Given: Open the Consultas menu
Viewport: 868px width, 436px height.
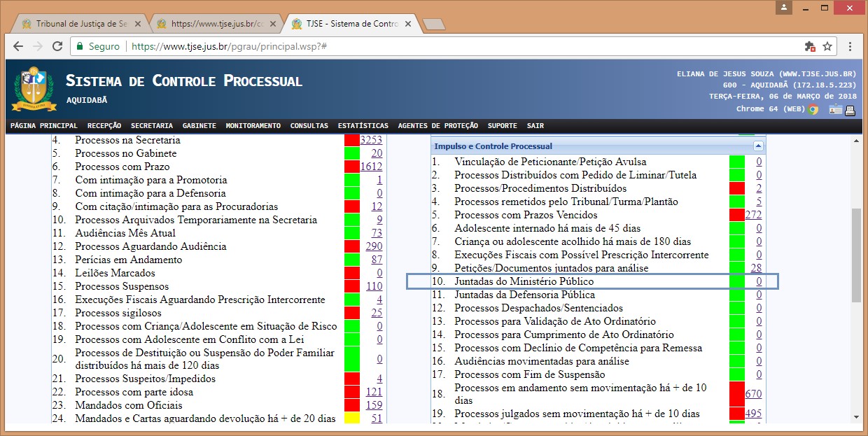Looking at the screenshot, I should [309, 126].
